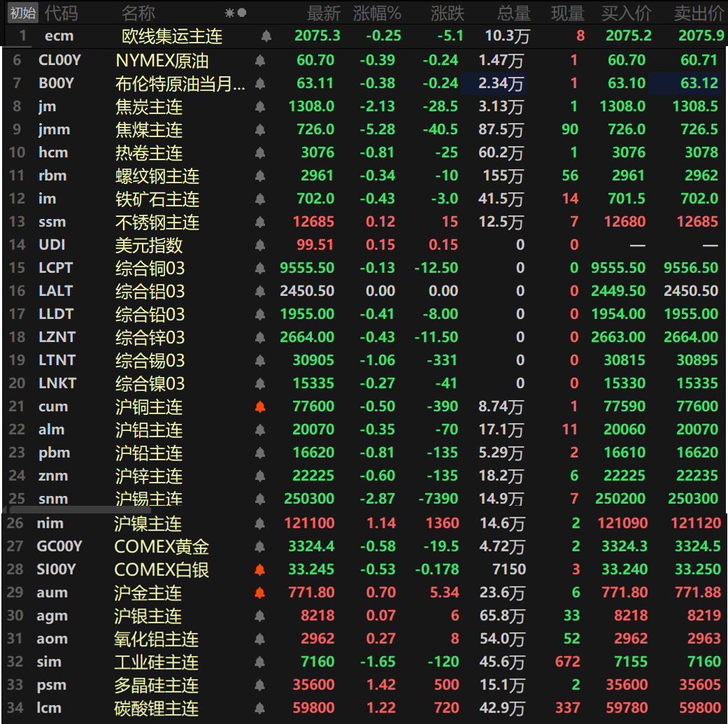Turn off the orange bell for COMEX白银
The width and height of the screenshot is (728, 724).
coord(260,570)
